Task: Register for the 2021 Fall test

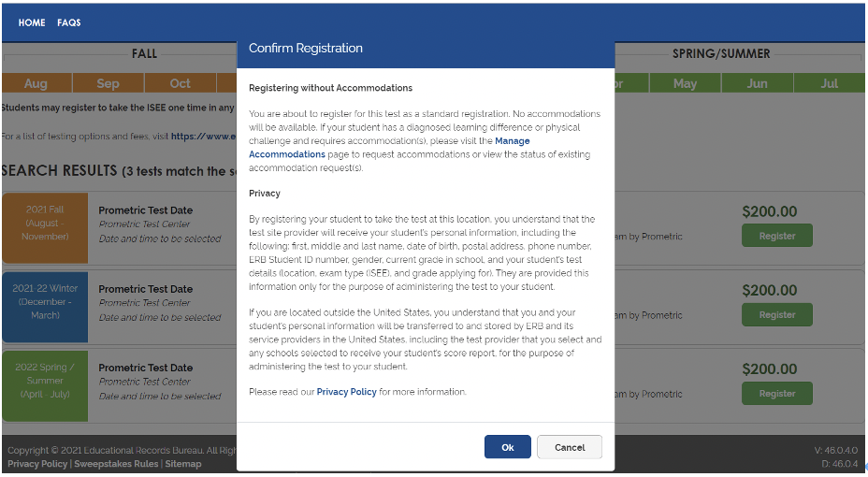Action: coord(776,236)
